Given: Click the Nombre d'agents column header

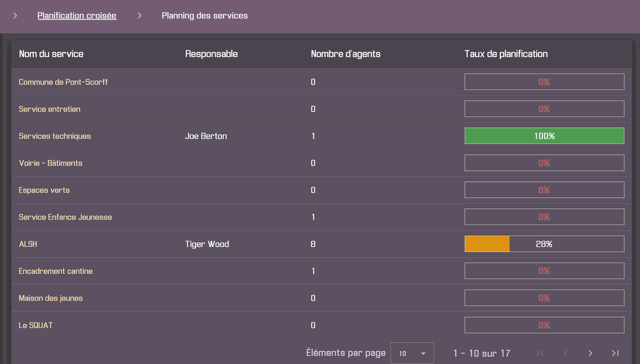Looking at the screenshot, I should 345,54.
